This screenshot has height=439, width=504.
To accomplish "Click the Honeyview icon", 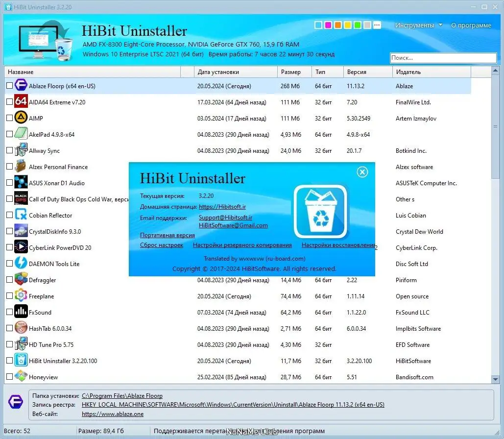I will [x=21, y=376].
